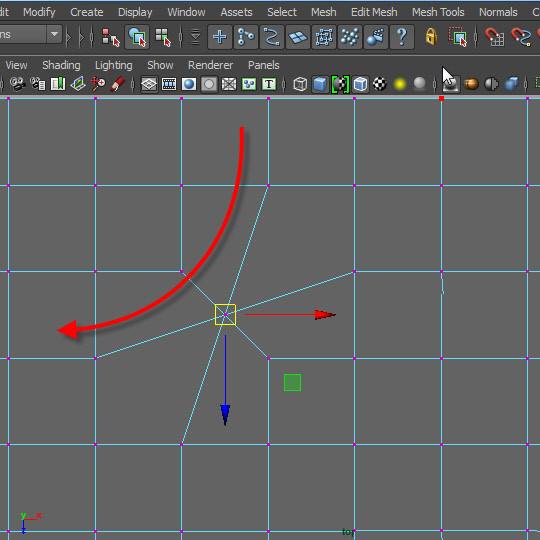Toggle the Field chart display

pyautogui.click(x=229, y=84)
